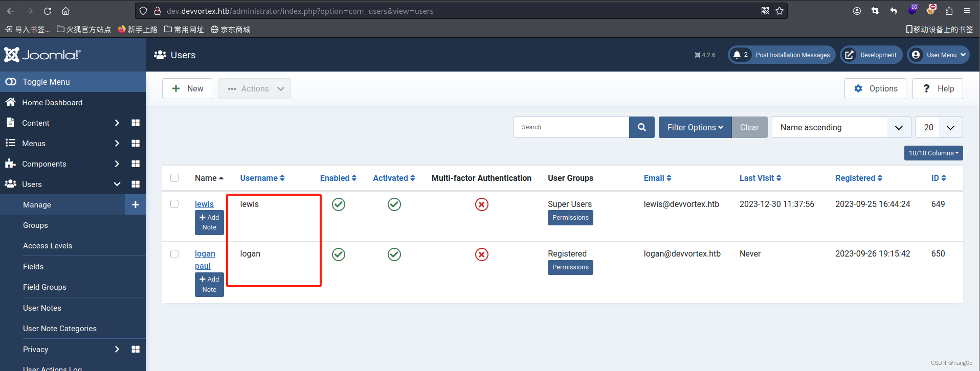This screenshot has width=980, height=371.
Task: Expand Privacy submenu chevron
Action: click(117, 349)
